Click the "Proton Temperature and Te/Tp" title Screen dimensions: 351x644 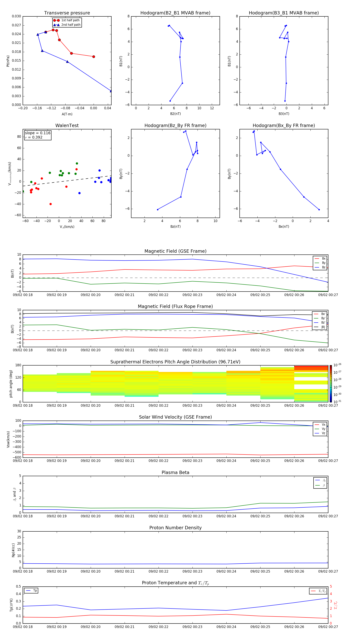pos(175,583)
